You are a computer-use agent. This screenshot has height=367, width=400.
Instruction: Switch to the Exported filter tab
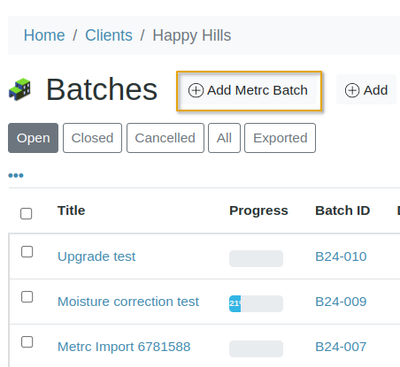coord(280,138)
